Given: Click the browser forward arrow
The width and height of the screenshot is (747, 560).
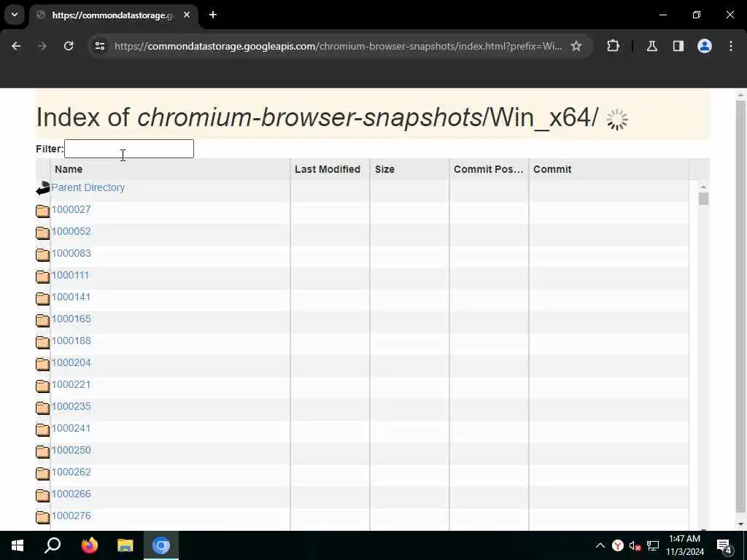Looking at the screenshot, I should click(42, 46).
